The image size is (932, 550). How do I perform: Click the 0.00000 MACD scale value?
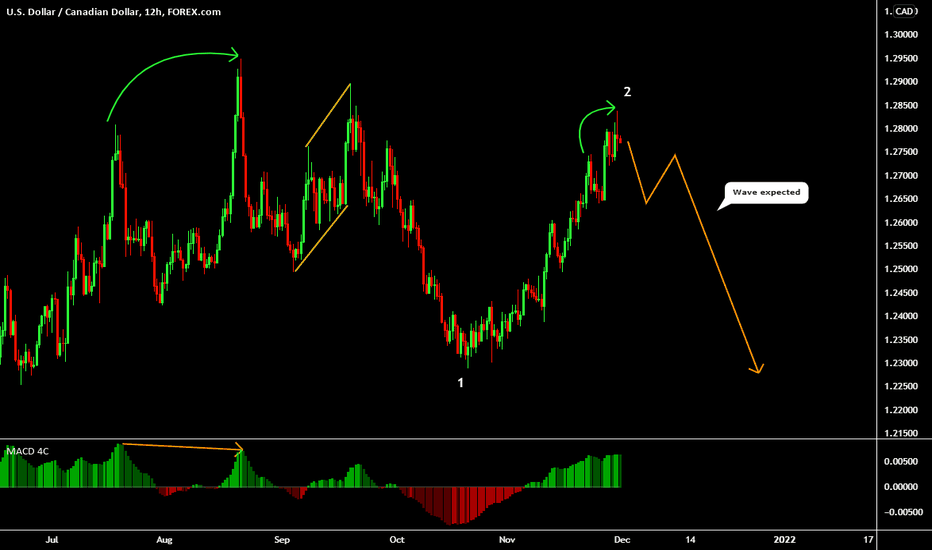(x=901, y=486)
